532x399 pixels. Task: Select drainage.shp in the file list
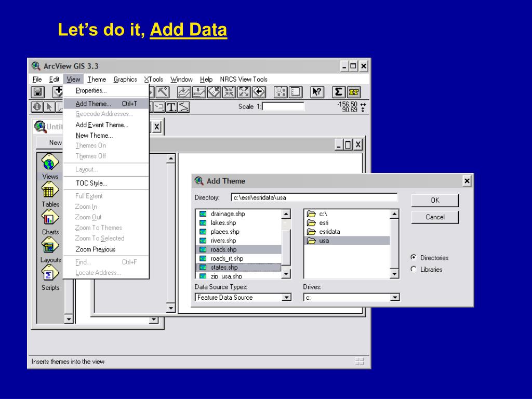pyautogui.click(x=239, y=214)
